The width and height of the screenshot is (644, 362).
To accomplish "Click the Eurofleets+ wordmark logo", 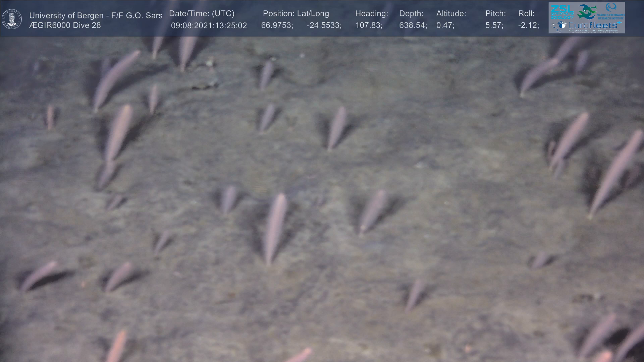I will tap(594, 25).
